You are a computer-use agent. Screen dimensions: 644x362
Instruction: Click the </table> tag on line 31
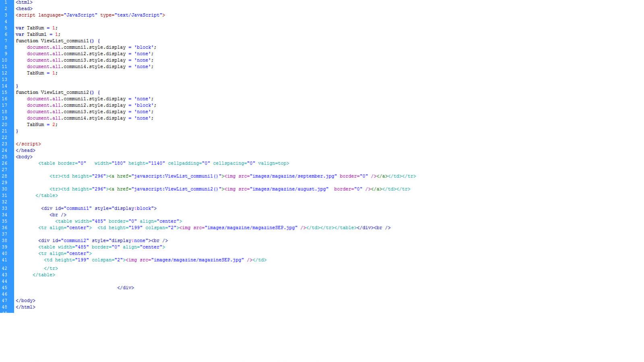pos(47,195)
